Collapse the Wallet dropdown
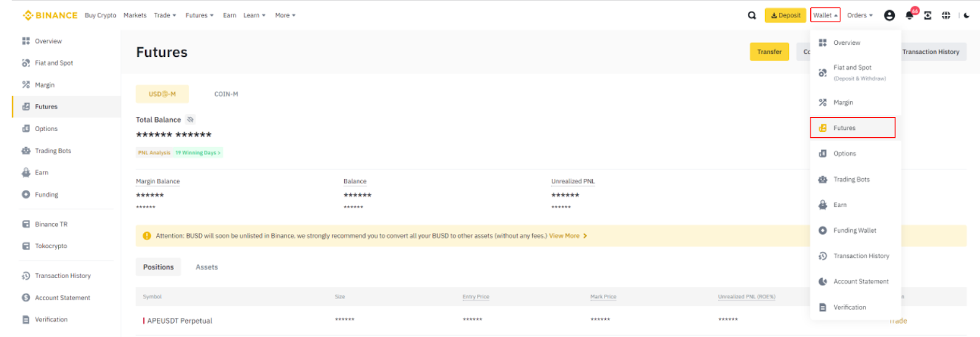980x337 pixels. [x=825, y=15]
